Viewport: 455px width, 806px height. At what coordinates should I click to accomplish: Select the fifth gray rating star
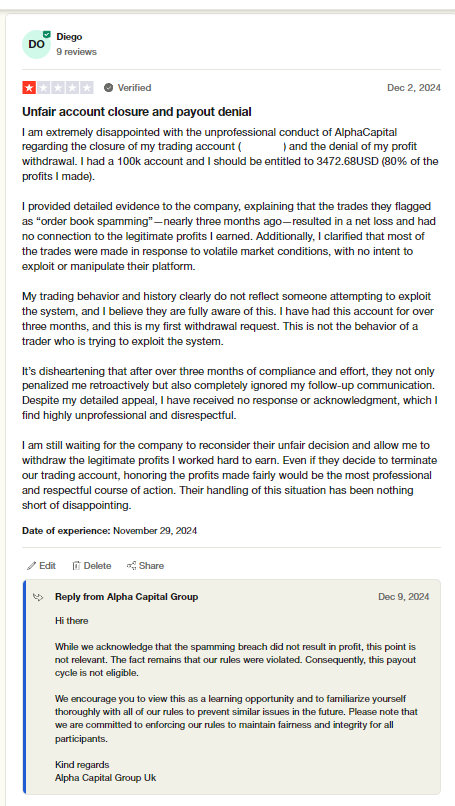pyautogui.click(x=87, y=88)
